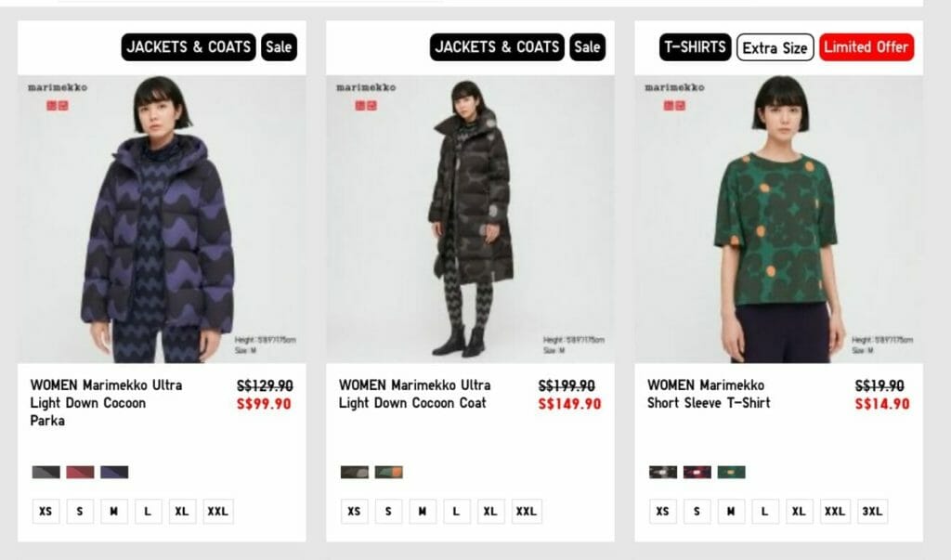The image size is (951, 560).
Task: Choose the red color swatch for Cocoon Parka
Action: (x=80, y=472)
